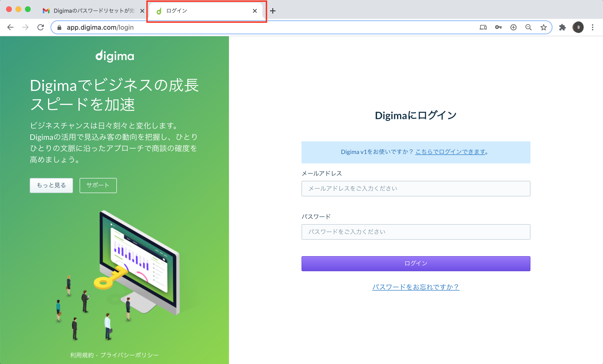This screenshot has height=364, width=603.
Task: Click the purple ログイン button
Action: click(x=416, y=263)
